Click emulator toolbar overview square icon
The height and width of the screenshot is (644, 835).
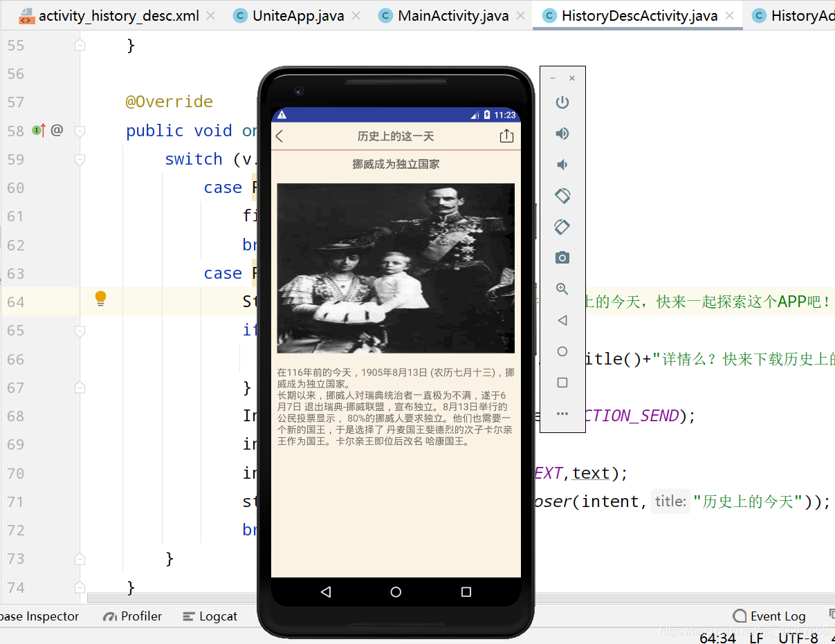[x=562, y=383]
